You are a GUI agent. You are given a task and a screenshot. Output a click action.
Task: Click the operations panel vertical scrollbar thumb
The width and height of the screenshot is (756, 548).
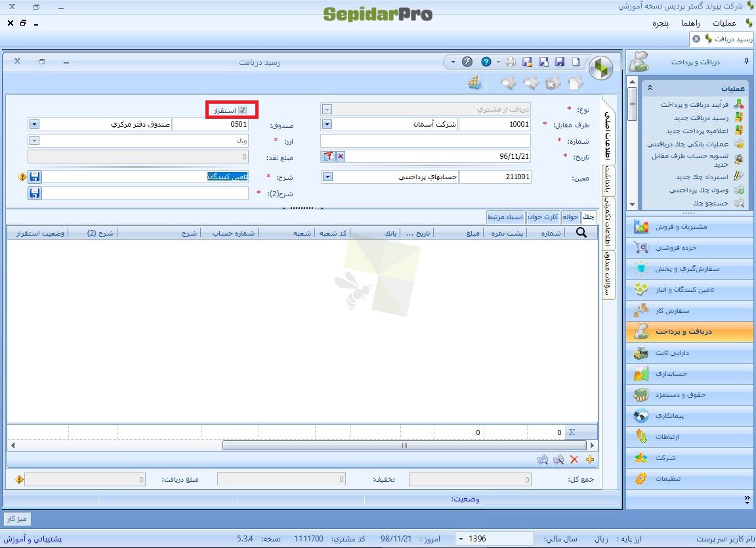coord(632,104)
